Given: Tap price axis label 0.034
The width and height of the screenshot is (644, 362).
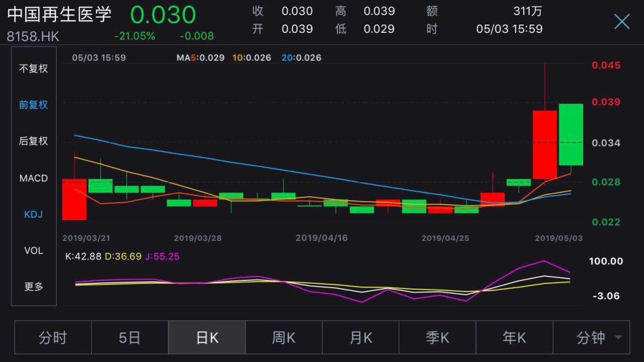Looking at the screenshot, I should pyautogui.click(x=606, y=143).
